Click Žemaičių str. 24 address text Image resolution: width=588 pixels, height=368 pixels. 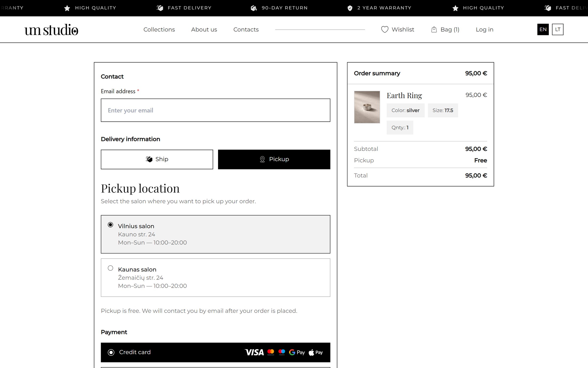[141, 278]
